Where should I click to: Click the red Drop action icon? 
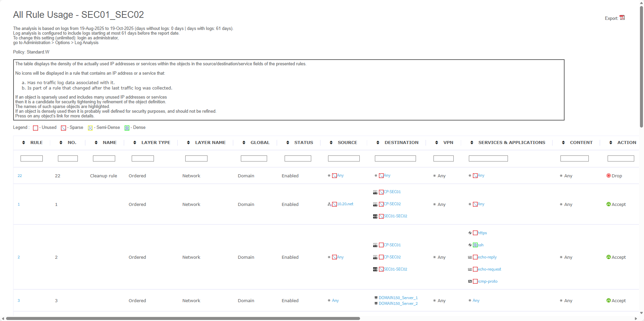pyautogui.click(x=608, y=176)
